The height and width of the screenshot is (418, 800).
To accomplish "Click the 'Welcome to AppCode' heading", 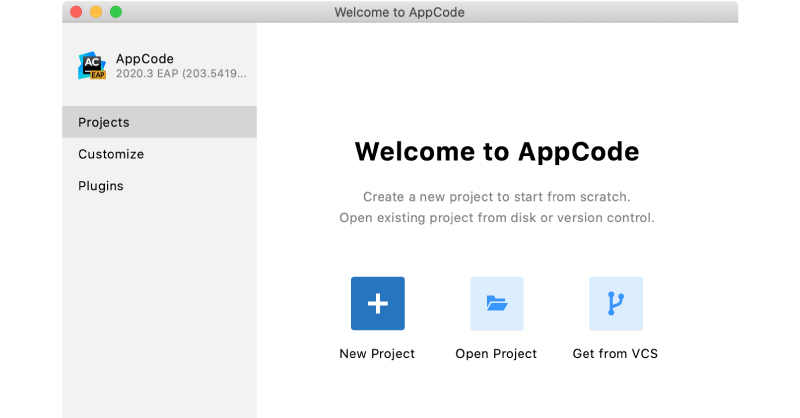I will coord(497,152).
